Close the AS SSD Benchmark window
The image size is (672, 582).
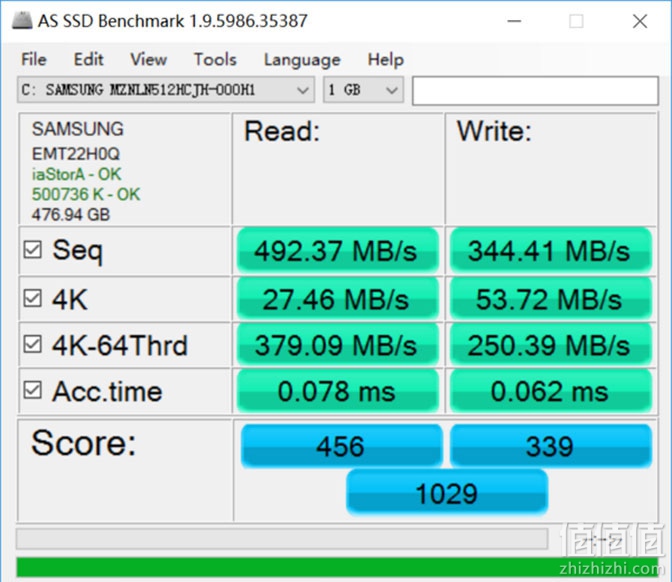pos(640,21)
